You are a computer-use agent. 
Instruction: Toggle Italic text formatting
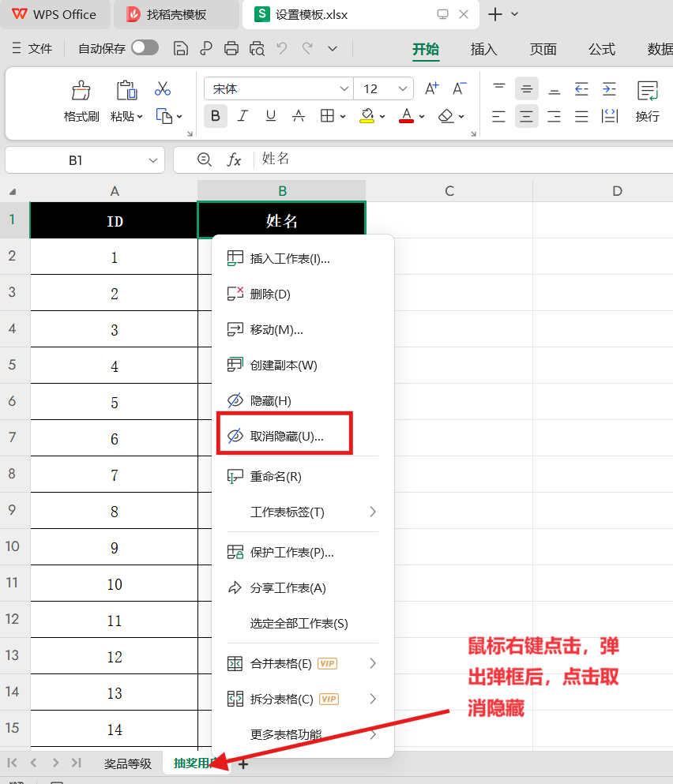click(243, 116)
